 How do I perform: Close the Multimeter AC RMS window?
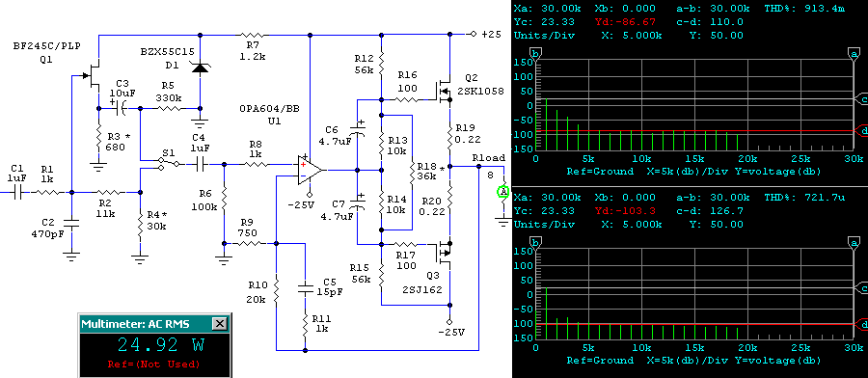click(x=220, y=324)
